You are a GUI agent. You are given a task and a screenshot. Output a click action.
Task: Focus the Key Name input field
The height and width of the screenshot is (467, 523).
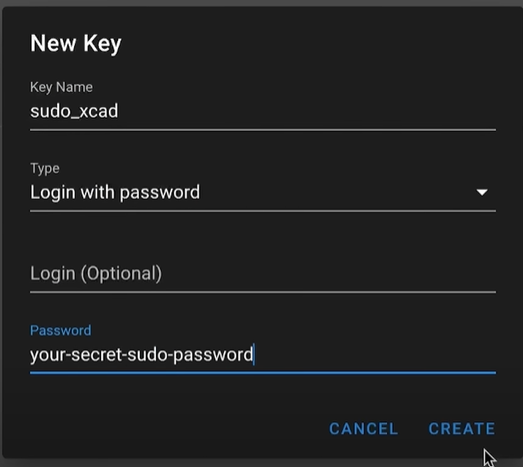263,111
